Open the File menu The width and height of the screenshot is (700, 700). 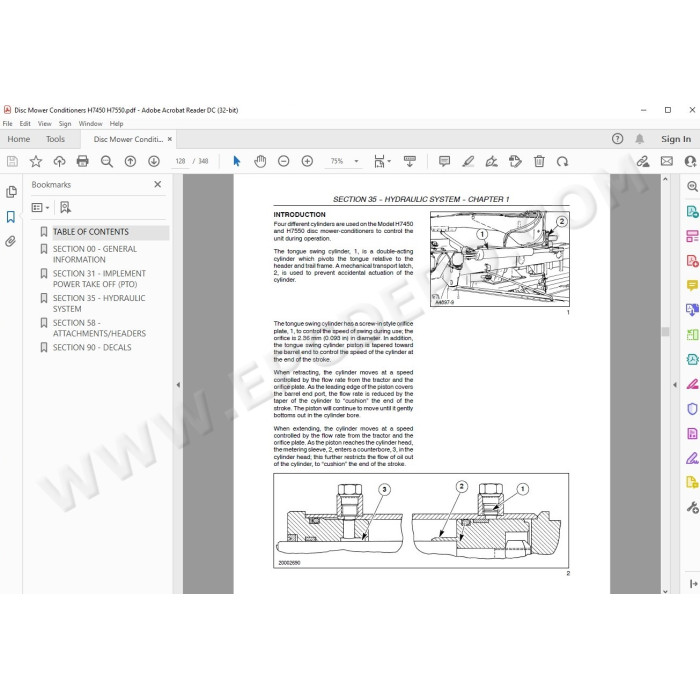pos(8,124)
